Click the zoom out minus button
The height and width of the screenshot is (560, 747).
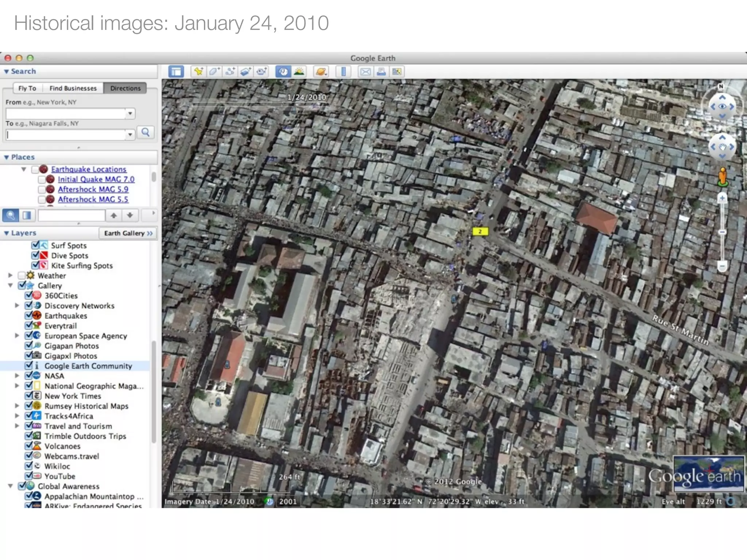[x=722, y=266]
